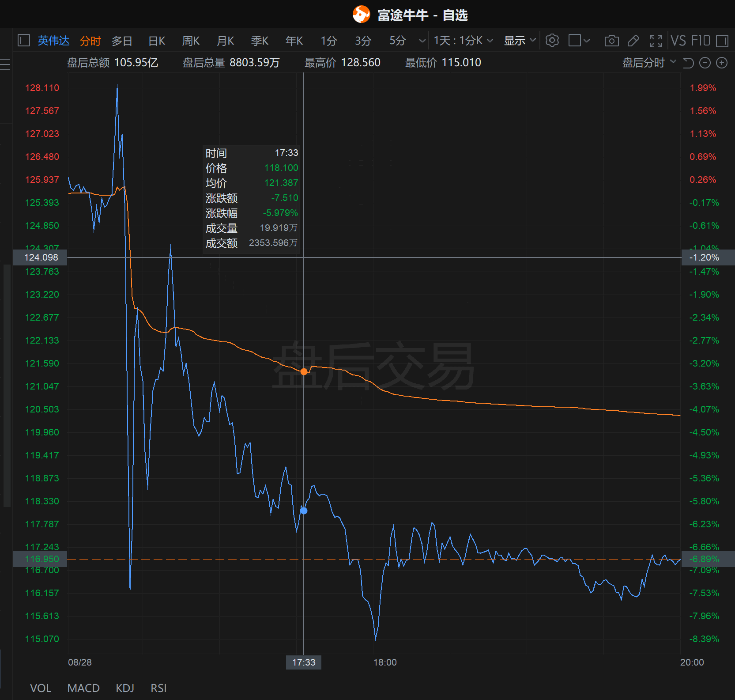Enter fullscreen chart mode
The height and width of the screenshot is (700, 735).
(656, 41)
